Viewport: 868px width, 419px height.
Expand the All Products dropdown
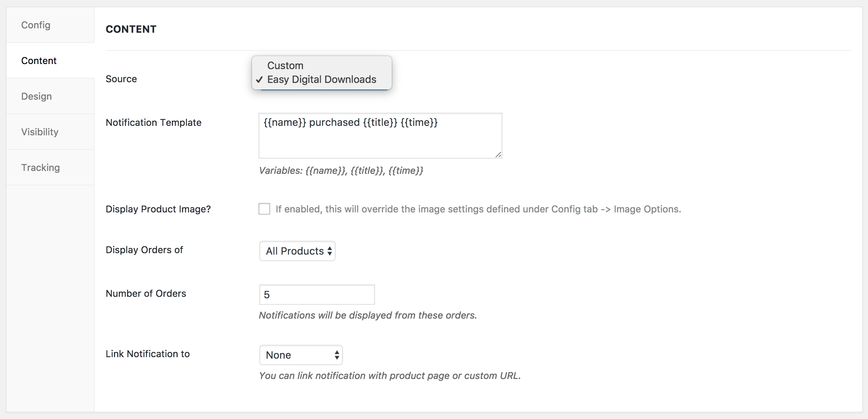point(297,251)
